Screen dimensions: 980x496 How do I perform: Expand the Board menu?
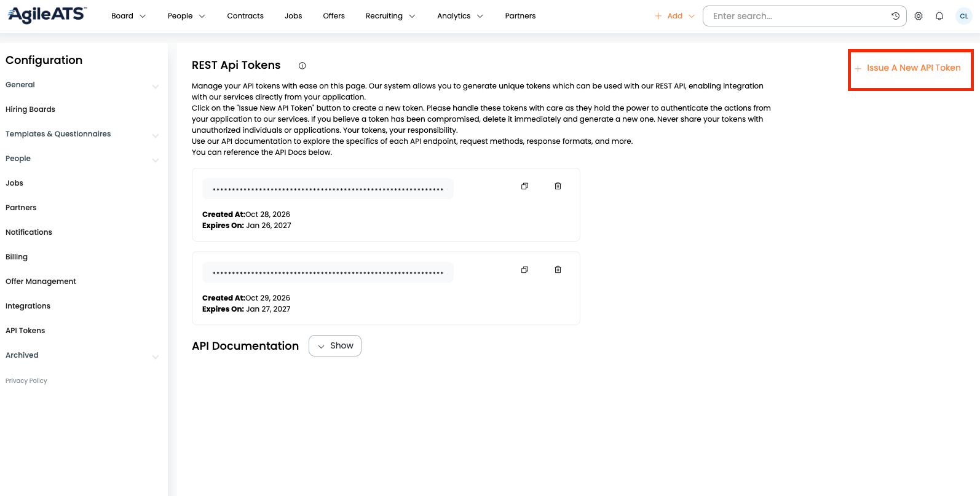128,16
